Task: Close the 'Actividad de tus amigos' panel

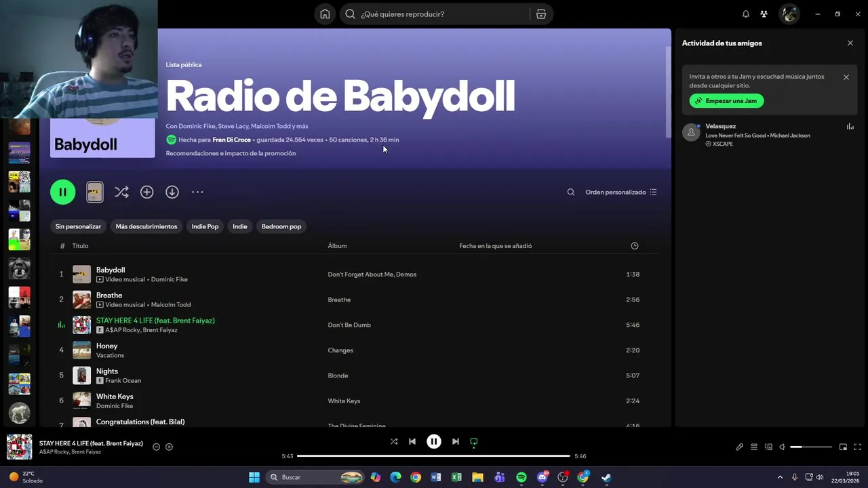Action: [850, 43]
